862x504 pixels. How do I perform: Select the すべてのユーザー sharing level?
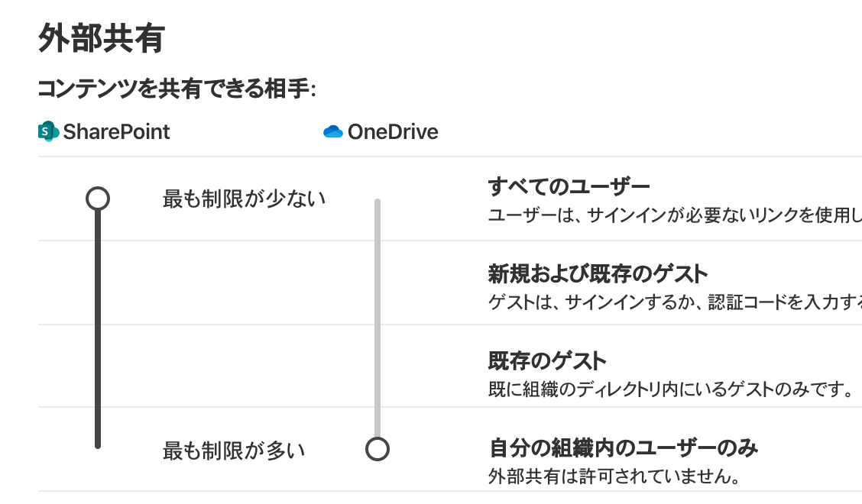point(569,186)
